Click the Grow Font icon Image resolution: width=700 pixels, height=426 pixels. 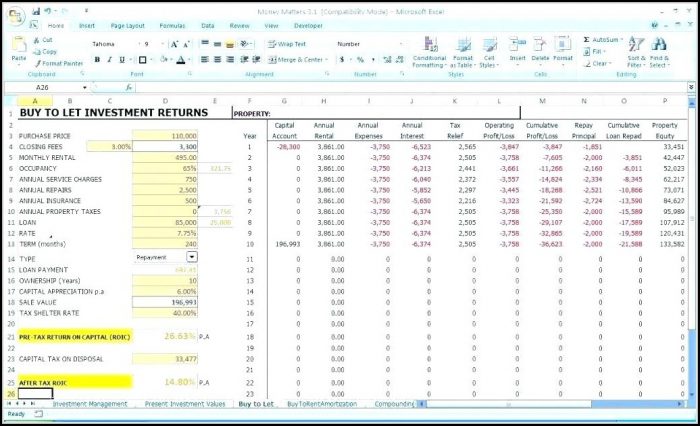tap(175, 44)
